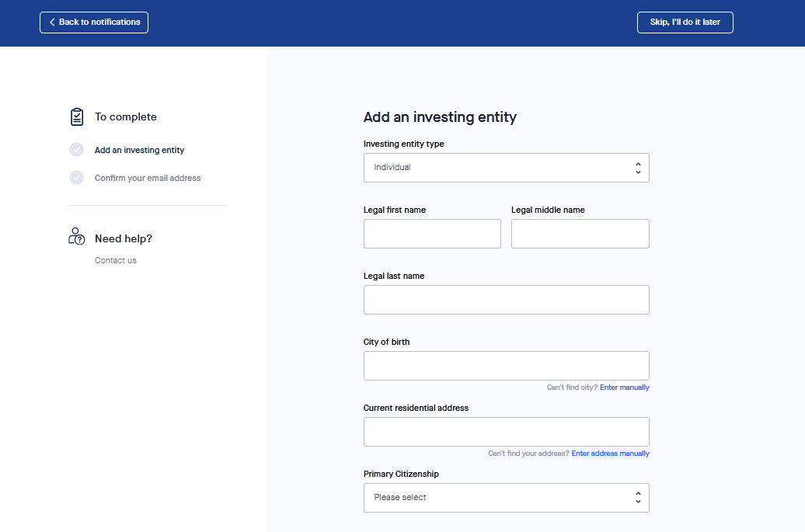The width and height of the screenshot is (805, 532).
Task: Click the left chevron in Back to notifications
Action: (x=52, y=23)
